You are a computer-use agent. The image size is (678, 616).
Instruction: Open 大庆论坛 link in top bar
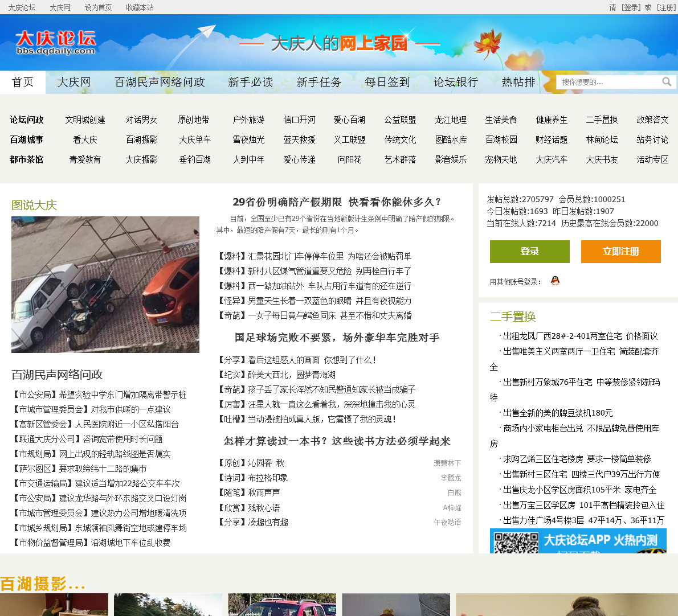tap(22, 7)
